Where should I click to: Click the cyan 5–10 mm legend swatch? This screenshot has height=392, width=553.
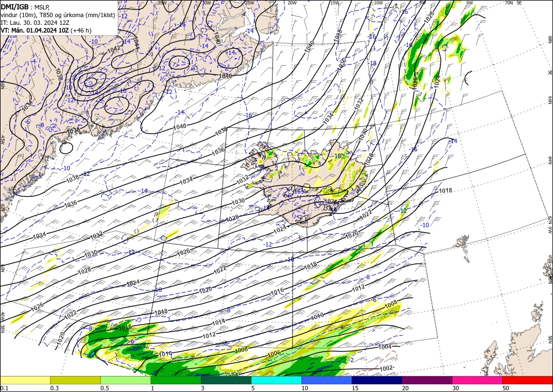[x=276, y=380]
